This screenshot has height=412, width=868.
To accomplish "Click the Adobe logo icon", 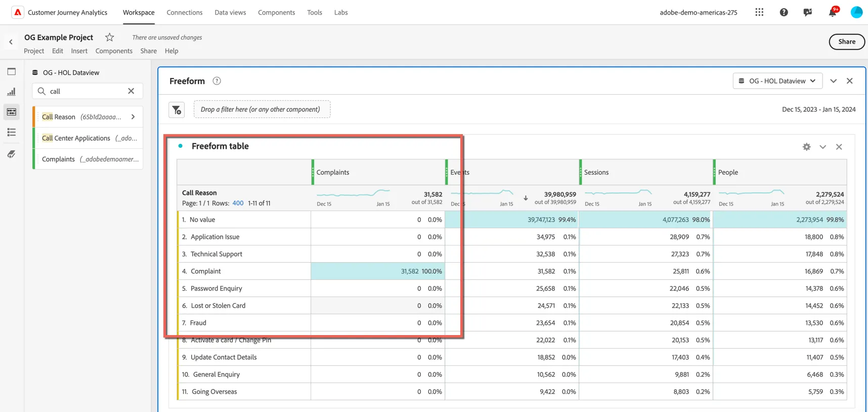I will click(18, 12).
